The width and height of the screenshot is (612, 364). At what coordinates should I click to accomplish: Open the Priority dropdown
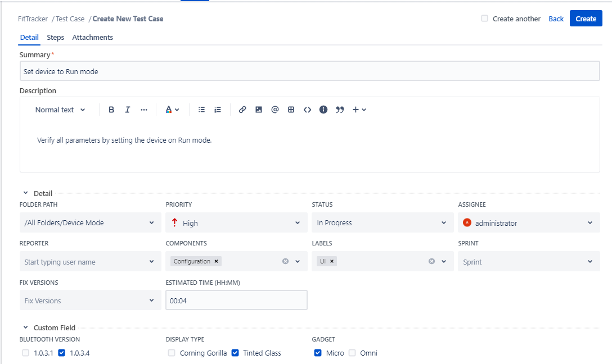pyautogui.click(x=236, y=222)
